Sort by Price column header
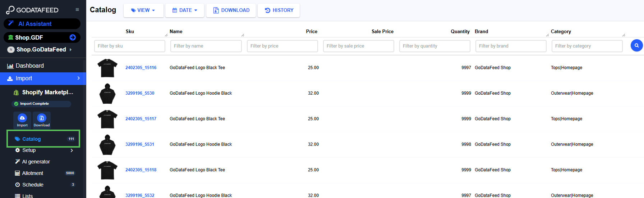Viewport: 644px width, 198px height. coord(312,31)
